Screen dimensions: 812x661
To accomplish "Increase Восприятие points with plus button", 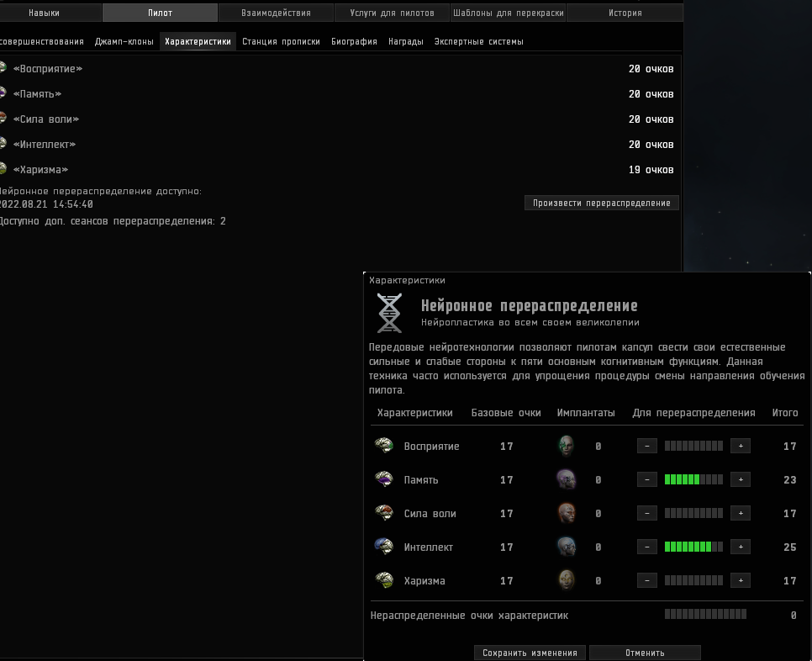I will pos(741,446).
